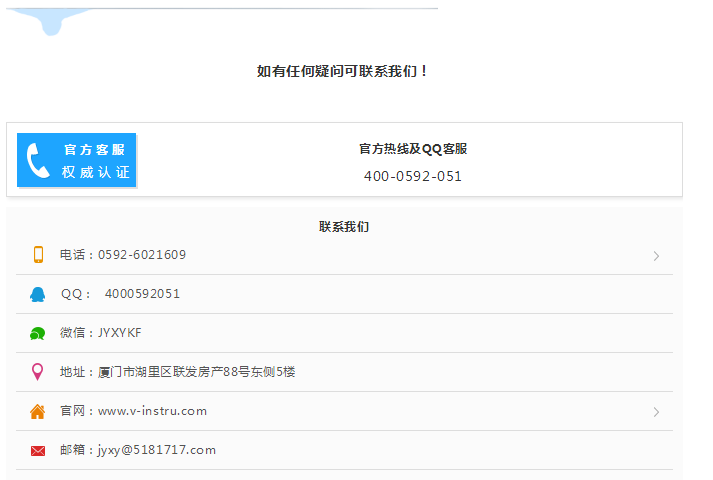
Task: Click the 官方热线及QQ客服 heading
Action: pyautogui.click(x=413, y=149)
